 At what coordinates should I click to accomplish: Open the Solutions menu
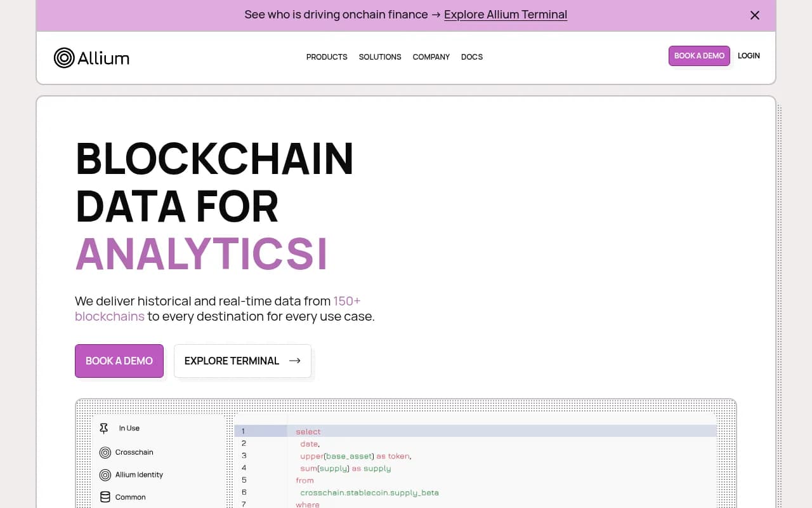380,57
